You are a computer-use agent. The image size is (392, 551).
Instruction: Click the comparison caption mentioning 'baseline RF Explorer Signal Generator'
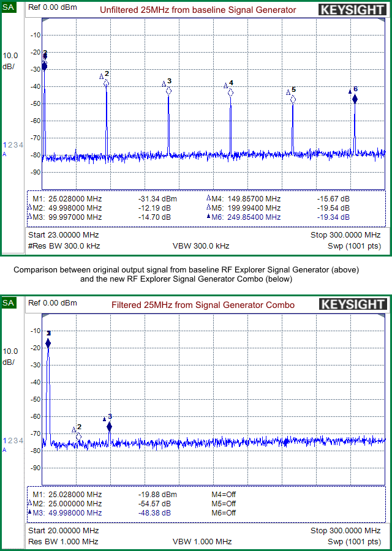tap(186, 274)
